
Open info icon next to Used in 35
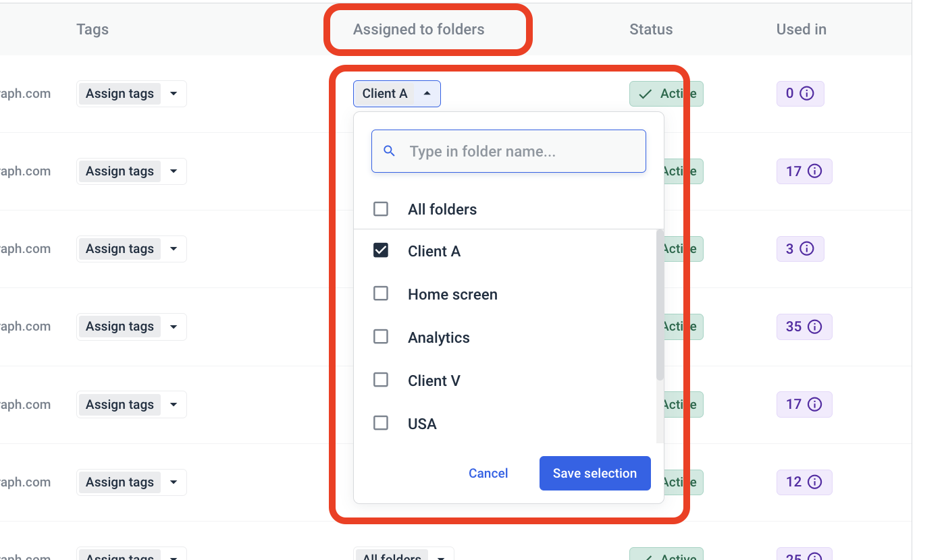(814, 327)
